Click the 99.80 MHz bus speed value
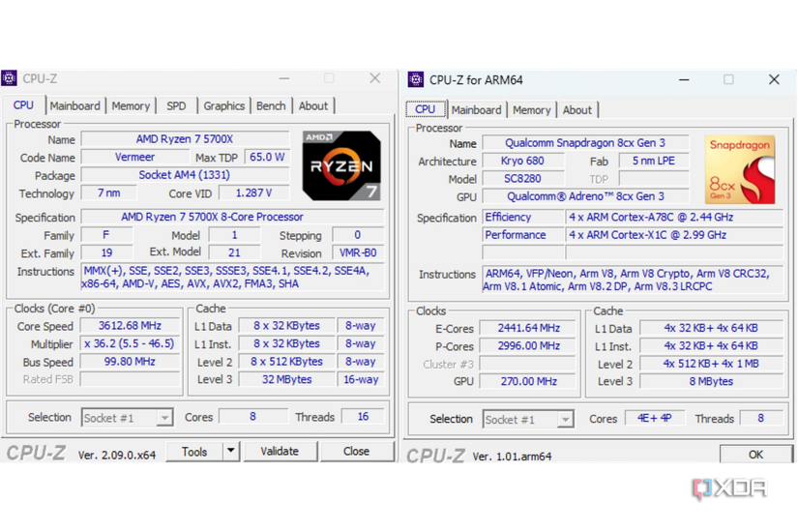Viewport: 798px width, 532px height. coord(130,362)
